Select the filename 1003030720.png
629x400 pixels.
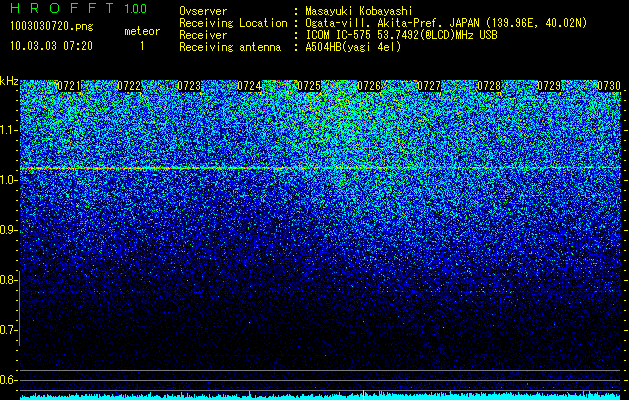[x=52, y=26]
